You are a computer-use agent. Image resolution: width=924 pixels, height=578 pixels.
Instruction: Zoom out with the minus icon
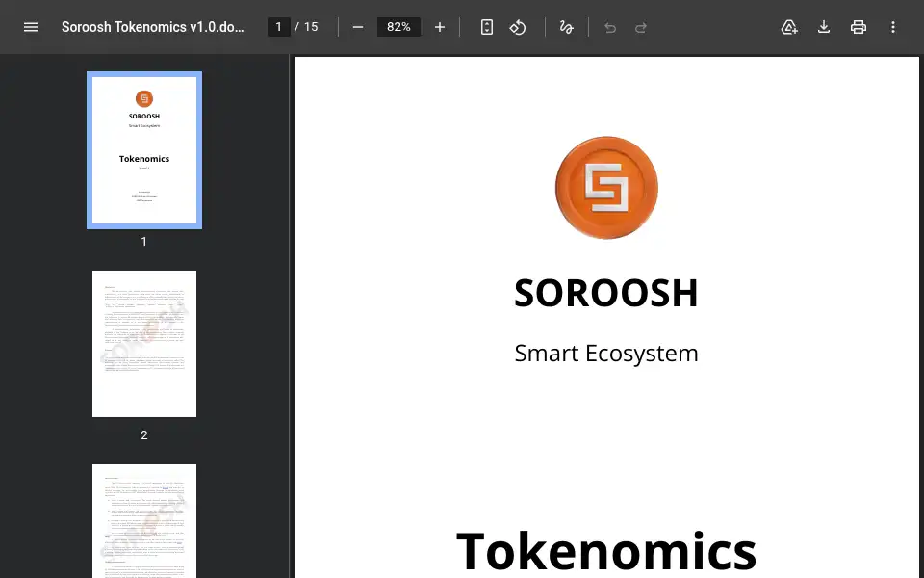tap(358, 27)
